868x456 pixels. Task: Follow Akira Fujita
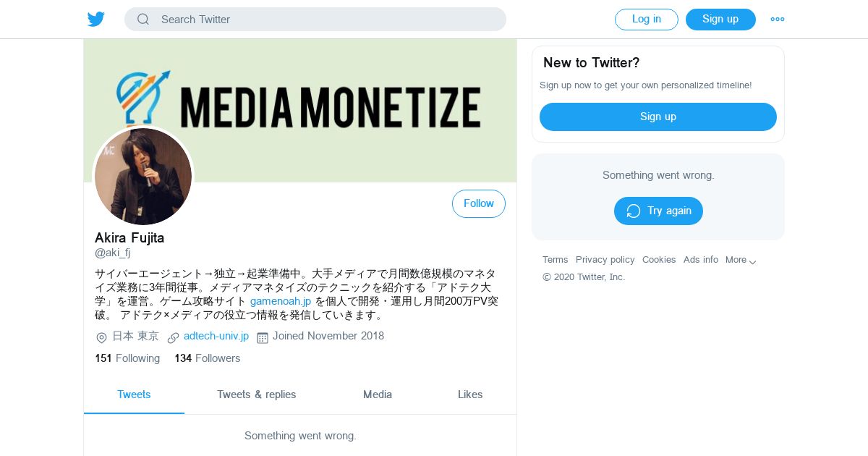478,203
